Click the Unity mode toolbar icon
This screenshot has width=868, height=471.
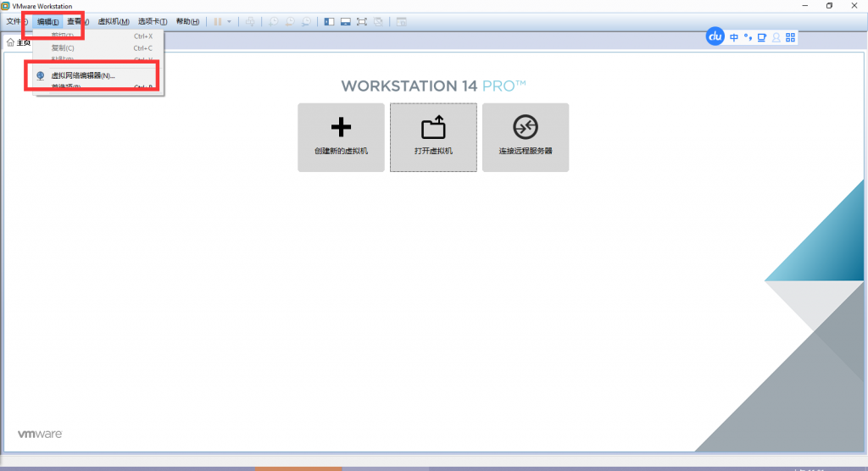pos(378,21)
